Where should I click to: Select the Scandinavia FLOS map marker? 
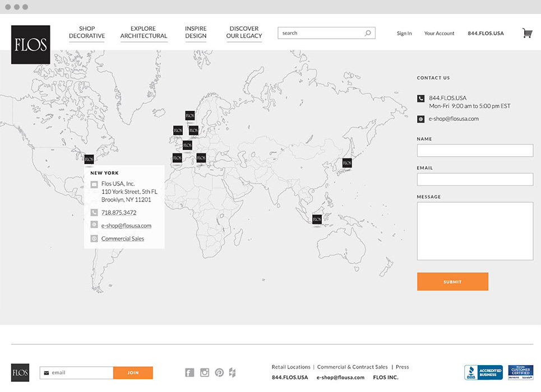click(189, 115)
